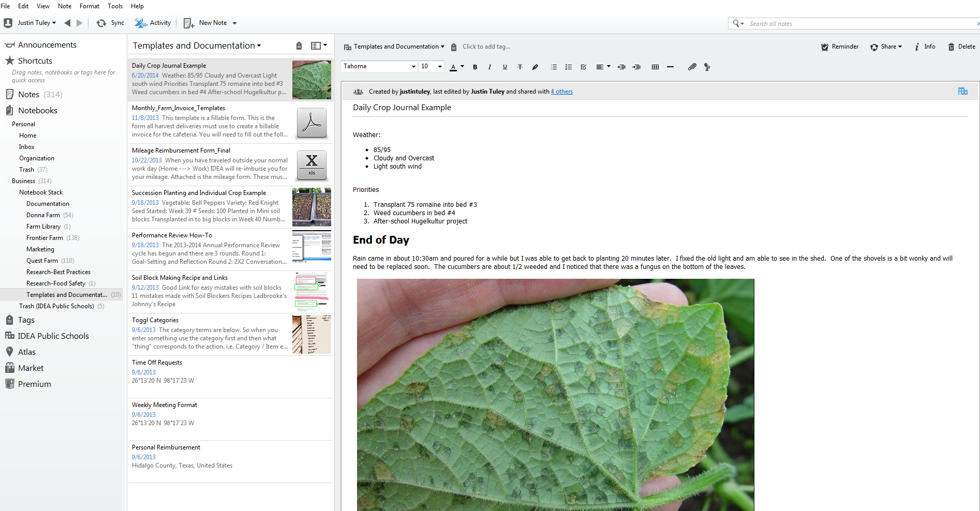
Task: Sync notes with the Sync icon
Action: [101, 23]
